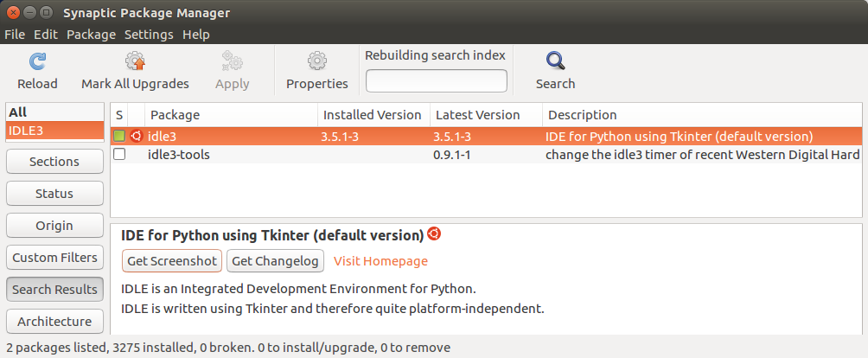Select the IDLE3 search entry

point(54,131)
